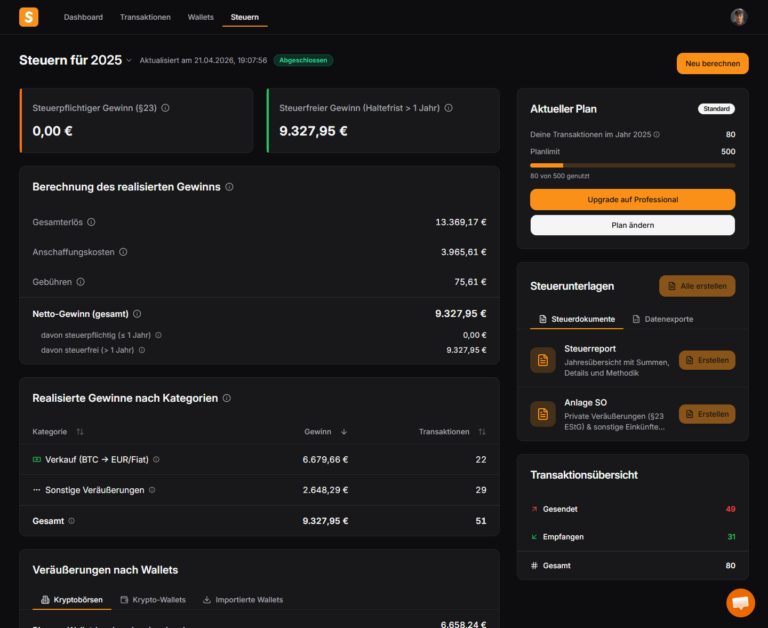768x628 pixels.
Task: Show info tooltip for Gebühren
Action: coord(81,282)
